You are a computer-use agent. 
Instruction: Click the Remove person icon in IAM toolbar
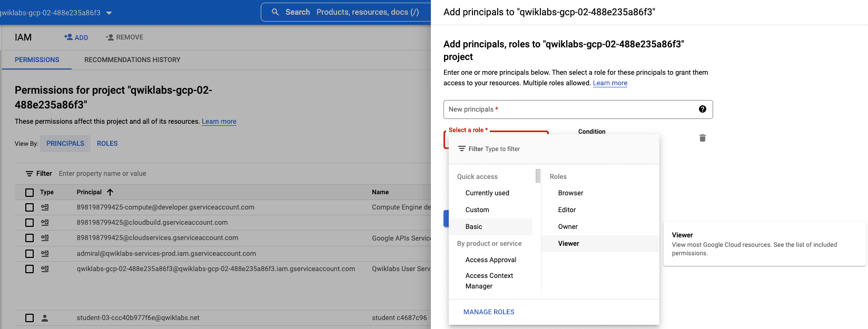click(x=110, y=37)
